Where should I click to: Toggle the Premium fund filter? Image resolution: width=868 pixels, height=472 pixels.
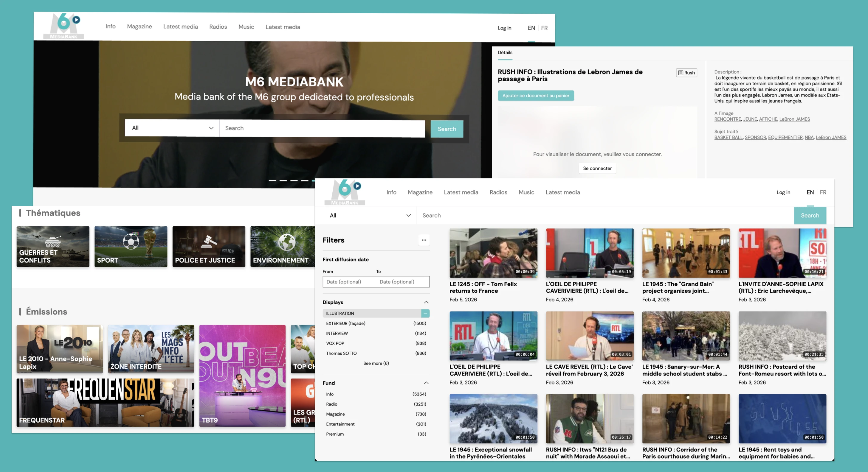tap(376, 434)
